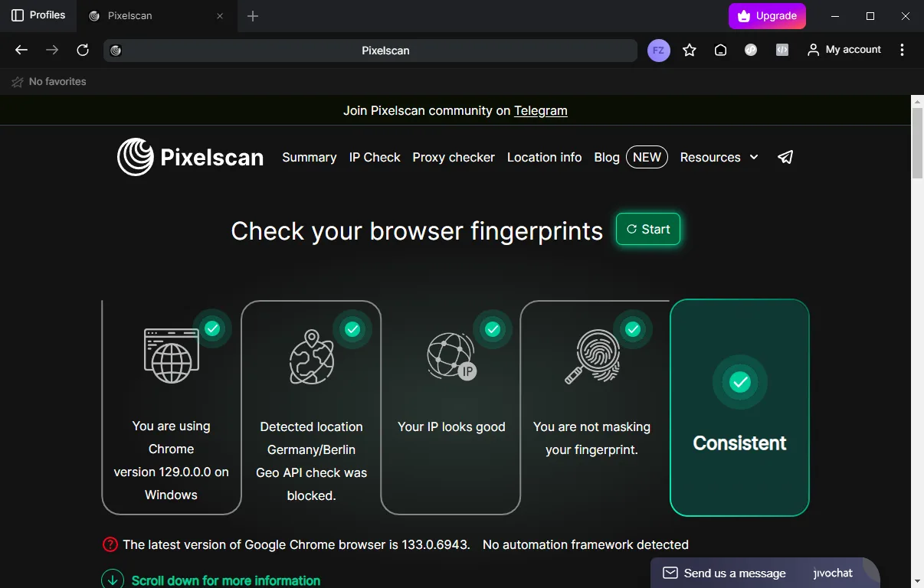The height and width of the screenshot is (588, 924).
Task: Click the browser globe window icon
Action: coord(172,356)
